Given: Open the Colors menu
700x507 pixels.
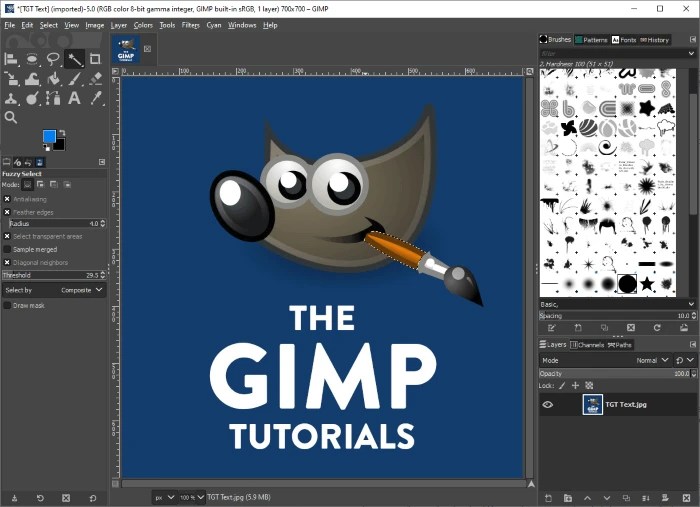Looking at the screenshot, I should pos(143,25).
